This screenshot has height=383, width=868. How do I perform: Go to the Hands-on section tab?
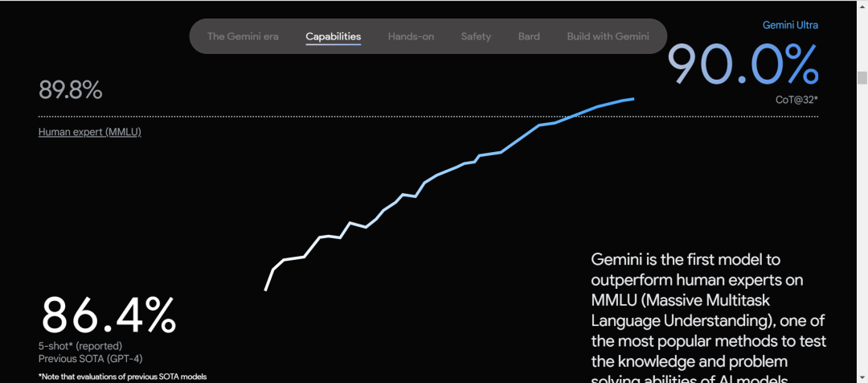[411, 36]
